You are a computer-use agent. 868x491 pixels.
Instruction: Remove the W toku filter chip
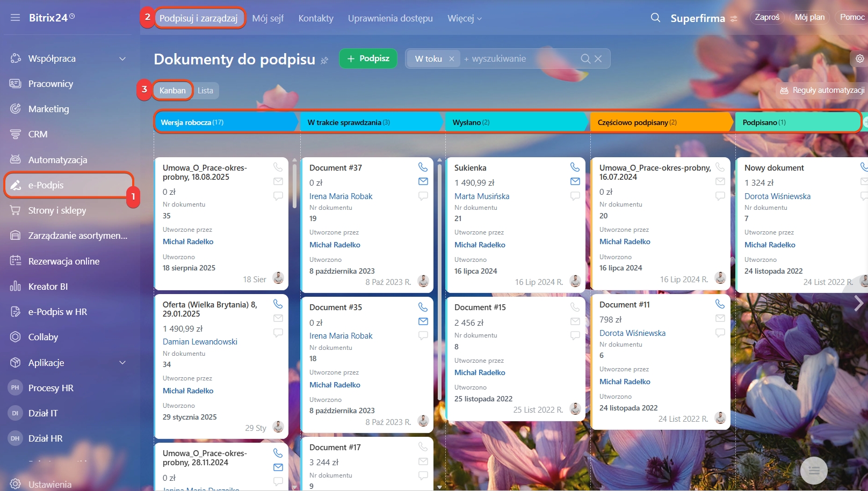(x=451, y=58)
